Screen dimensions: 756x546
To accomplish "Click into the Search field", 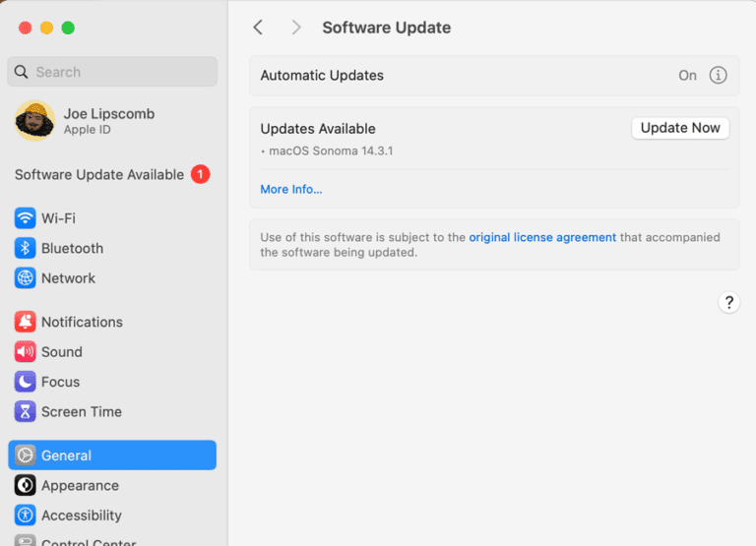I will click(x=112, y=72).
